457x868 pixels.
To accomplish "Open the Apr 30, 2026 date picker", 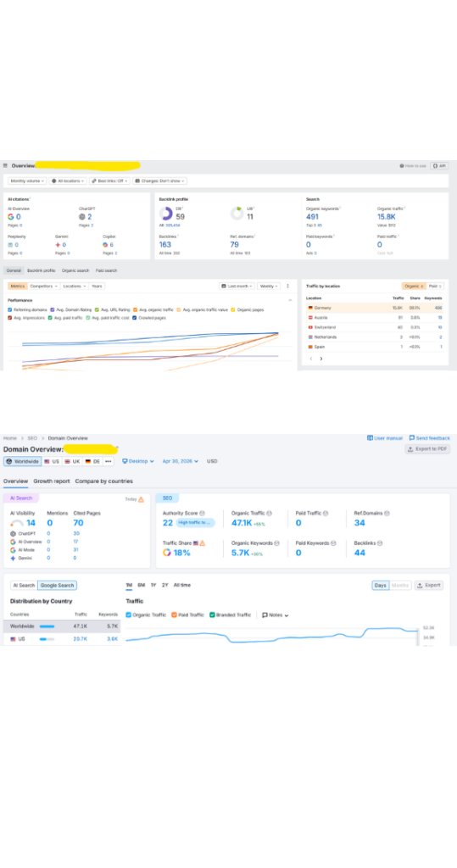I will coord(180,461).
